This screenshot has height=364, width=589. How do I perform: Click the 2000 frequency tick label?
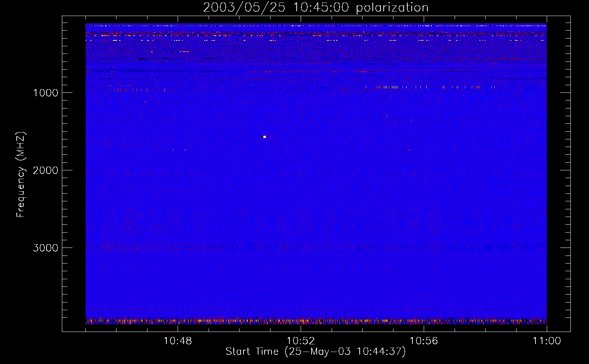pos(46,170)
